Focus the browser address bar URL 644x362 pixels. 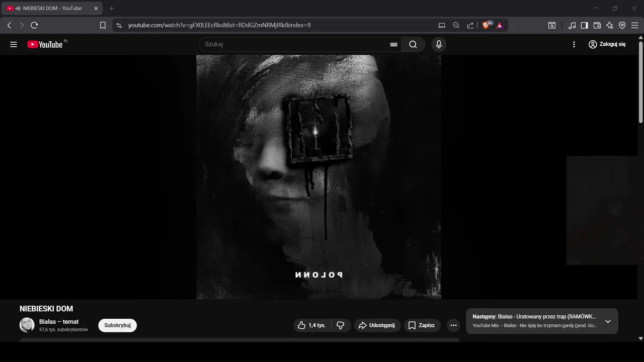(x=219, y=25)
